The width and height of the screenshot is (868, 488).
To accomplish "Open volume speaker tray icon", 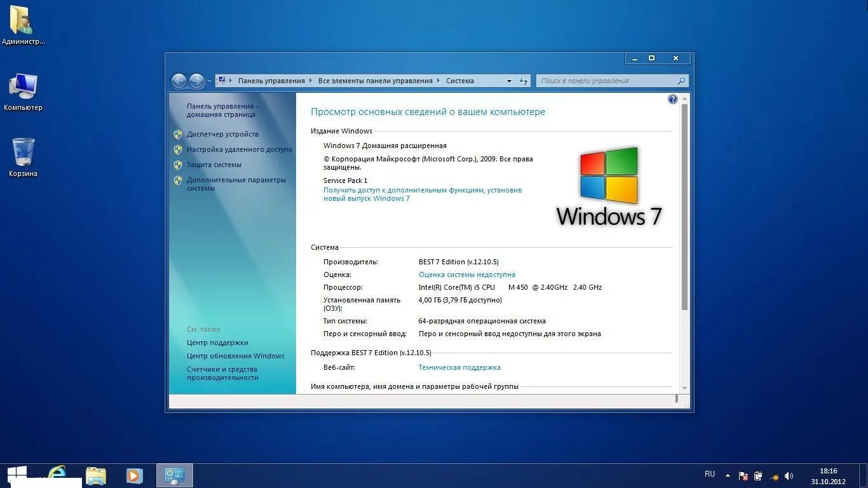I will [x=789, y=475].
